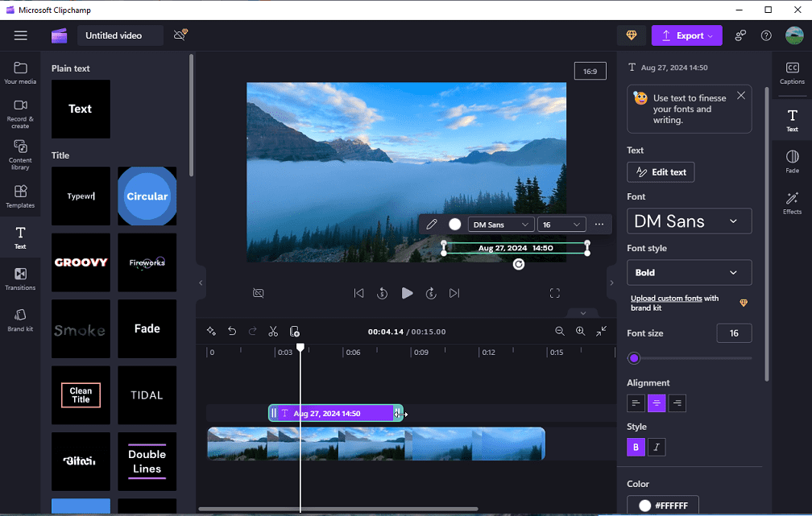
Task: Click the duplicate clip icon in timeline toolbar
Action: point(295,331)
